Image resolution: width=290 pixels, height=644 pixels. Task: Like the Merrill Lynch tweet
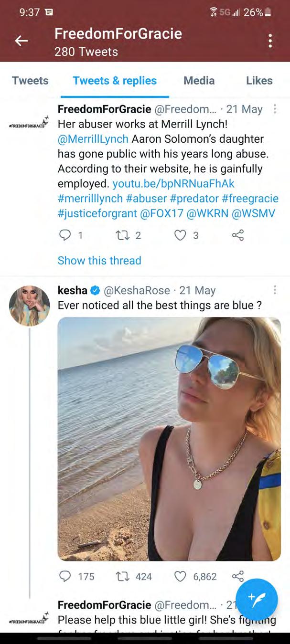coord(180,235)
